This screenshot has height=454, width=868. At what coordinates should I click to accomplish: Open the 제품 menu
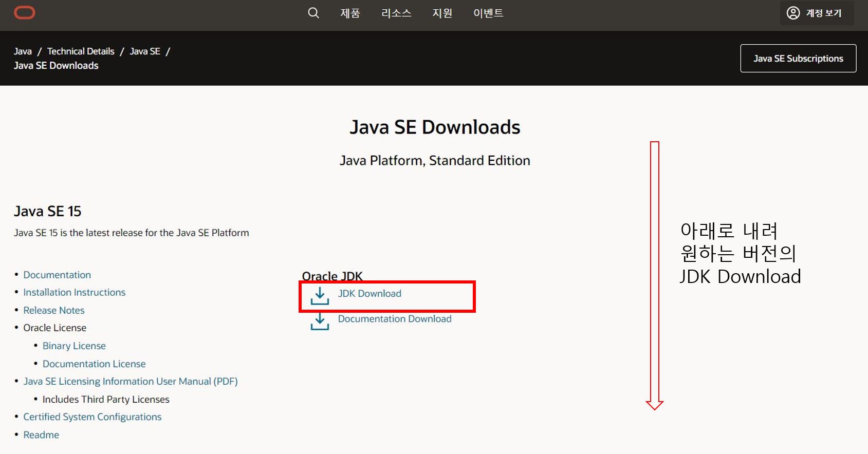[x=350, y=13]
